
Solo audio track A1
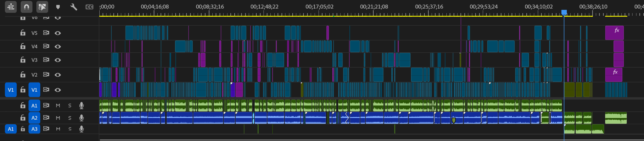tap(69, 106)
